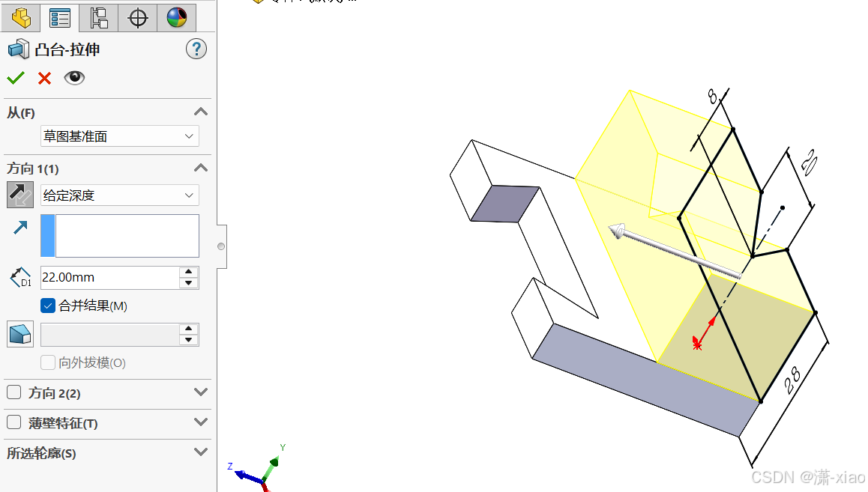This screenshot has width=868, height=492.
Task: Open help for Boss-Extrude
Action: [196, 49]
